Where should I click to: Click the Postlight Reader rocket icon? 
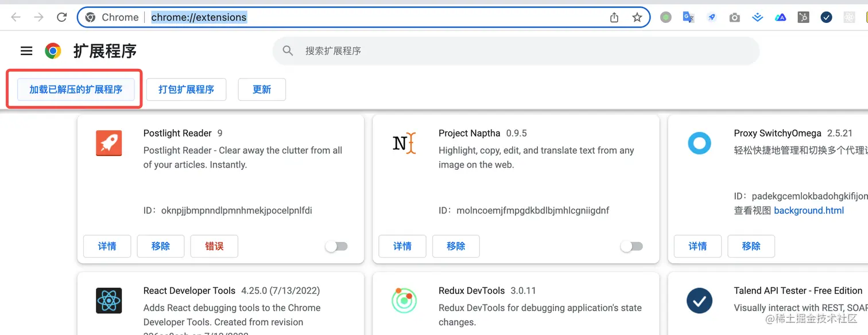[x=108, y=143]
